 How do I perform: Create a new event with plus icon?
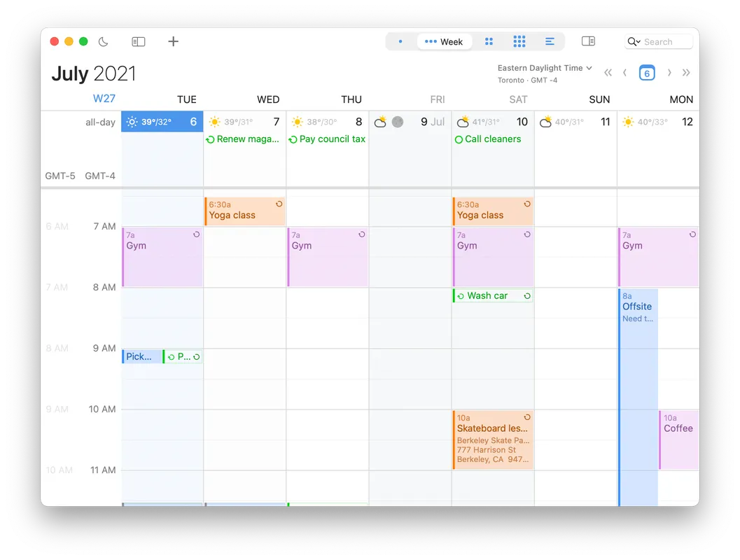[173, 41]
